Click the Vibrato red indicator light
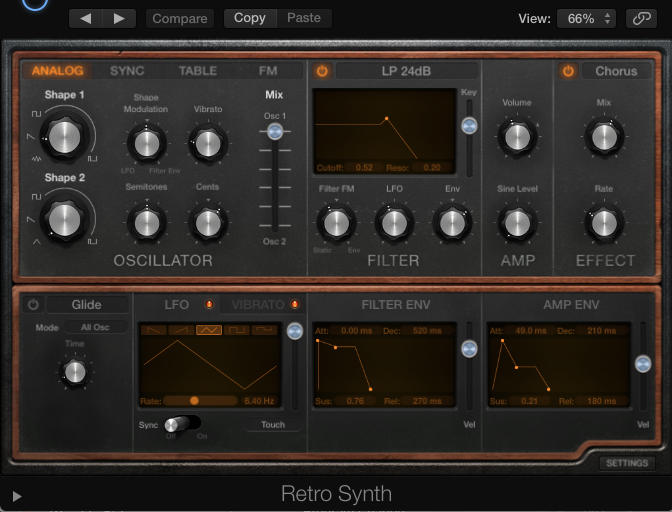Viewport: 672px width, 512px height. [295, 304]
